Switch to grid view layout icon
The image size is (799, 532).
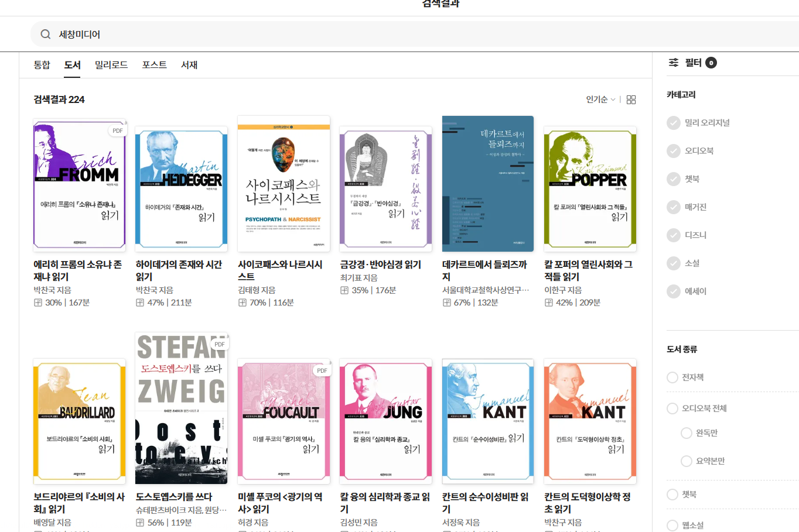pyautogui.click(x=631, y=100)
